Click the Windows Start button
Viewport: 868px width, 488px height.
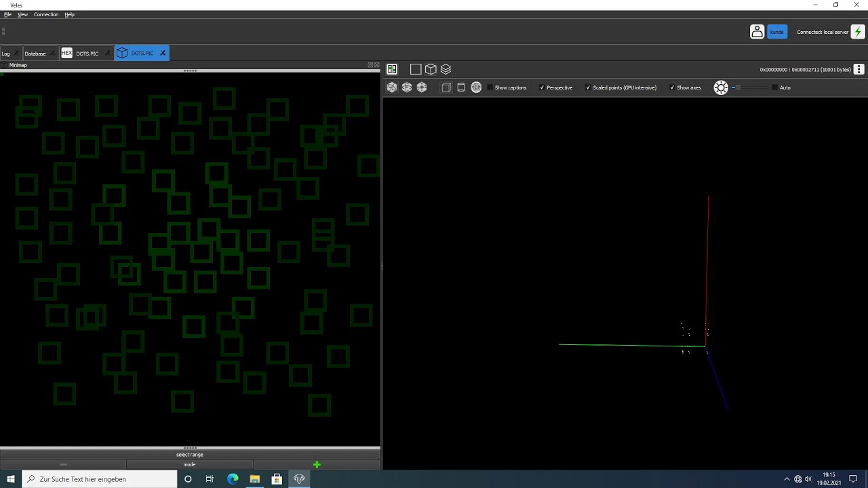tap(11, 479)
